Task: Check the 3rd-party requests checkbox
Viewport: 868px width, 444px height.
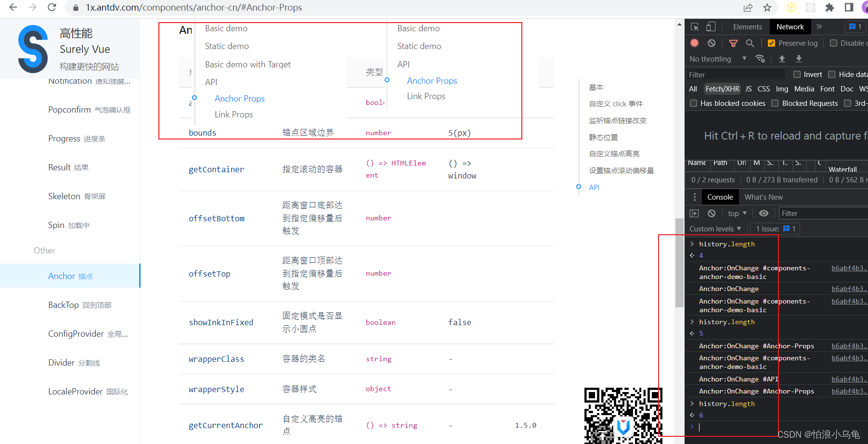Action: coord(847,103)
